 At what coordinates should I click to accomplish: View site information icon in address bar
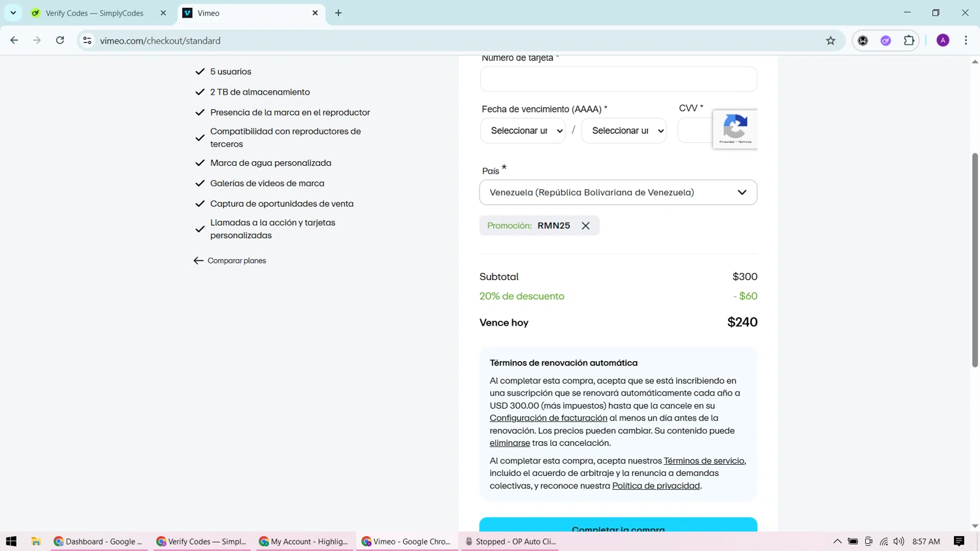(87, 40)
